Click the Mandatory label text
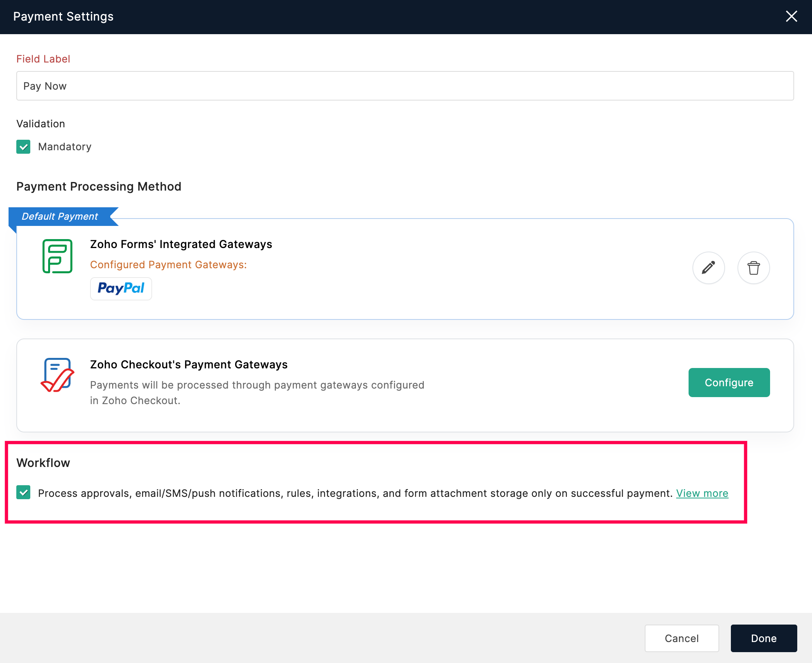This screenshot has width=812, height=663. (x=65, y=147)
